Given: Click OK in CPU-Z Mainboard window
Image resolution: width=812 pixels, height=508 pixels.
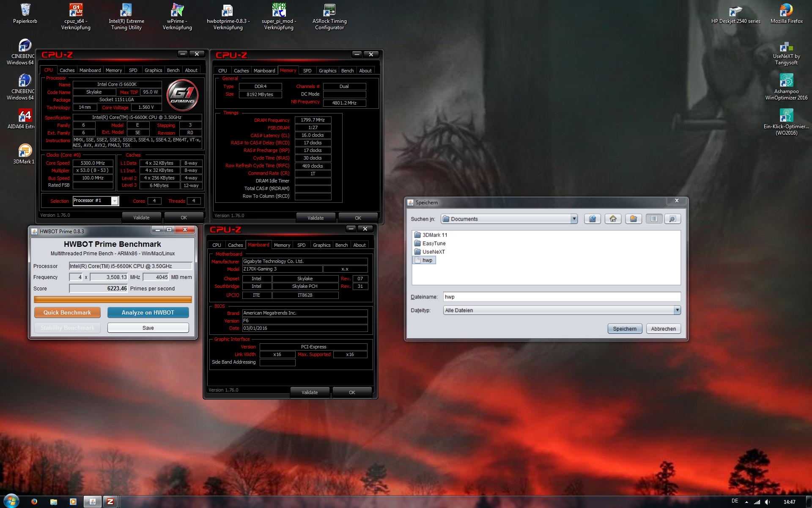Looking at the screenshot, I should (x=352, y=392).
